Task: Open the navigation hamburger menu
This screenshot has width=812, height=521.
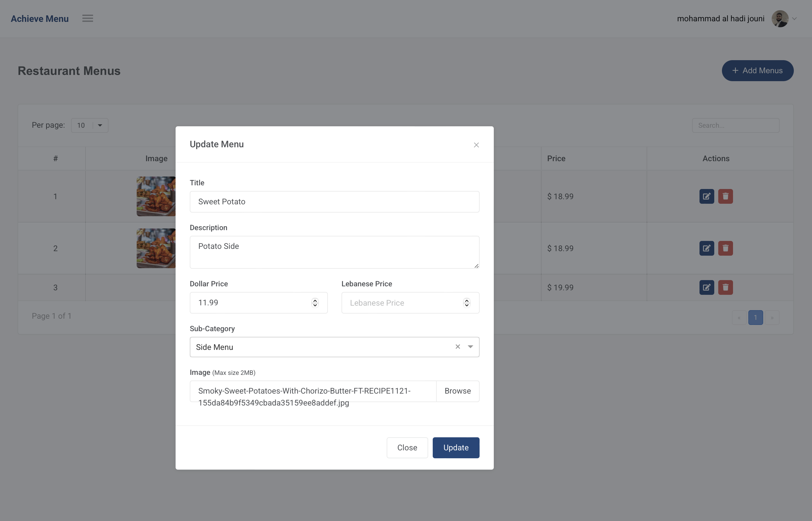Action: click(x=87, y=18)
